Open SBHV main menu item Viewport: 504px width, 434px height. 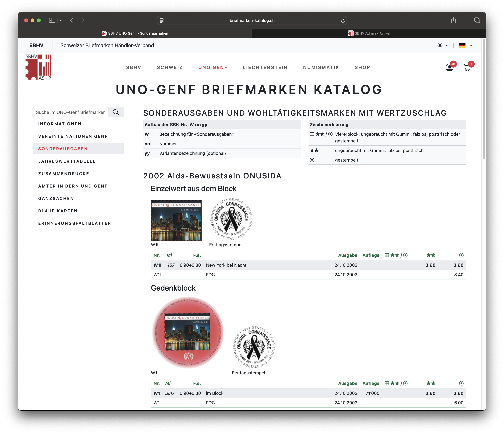click(x=134, y=67)
